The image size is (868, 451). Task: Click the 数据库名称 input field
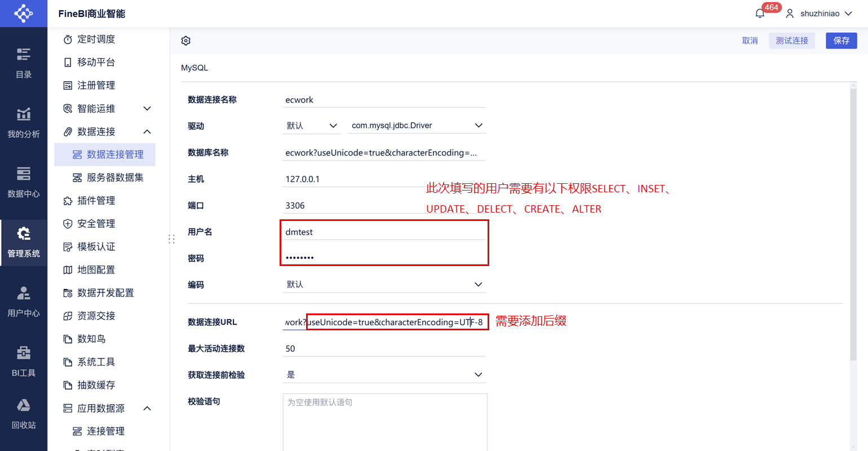pos(384,153)
